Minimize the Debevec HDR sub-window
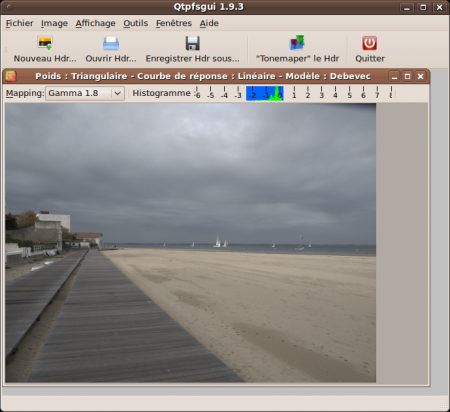Image resolution: width=450 pixels, height=412 pixels. tap(394, 77)
